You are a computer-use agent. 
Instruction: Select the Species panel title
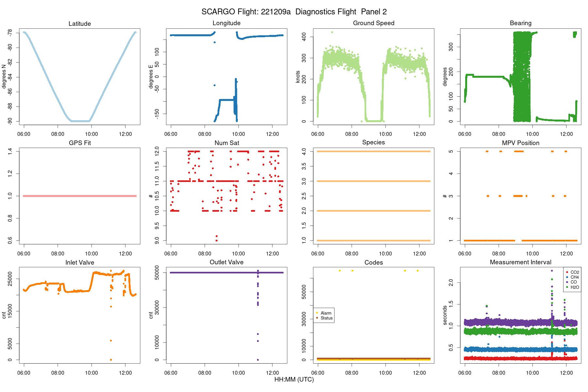(x=373, y=142)
